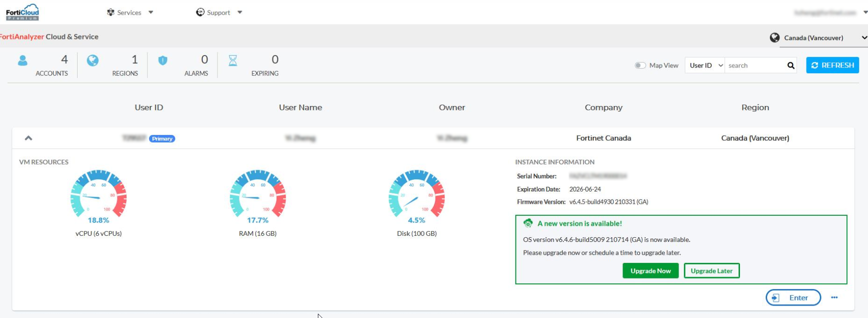
Task: Click the vCPU usage gauge
Action: [x=99, y=195]
